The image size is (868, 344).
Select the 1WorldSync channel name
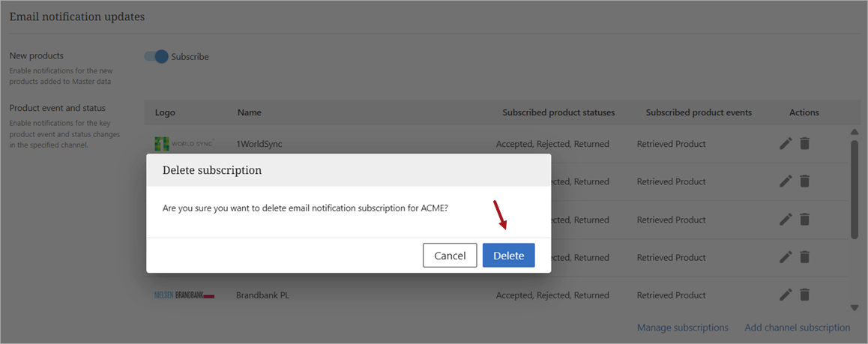point(259,144)
